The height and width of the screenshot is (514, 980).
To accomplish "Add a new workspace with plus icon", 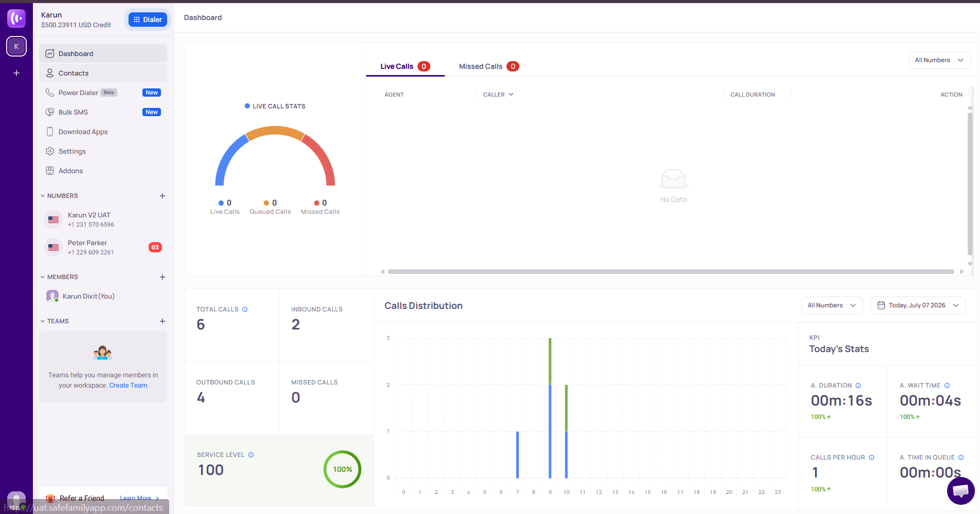I will [16, 73].
